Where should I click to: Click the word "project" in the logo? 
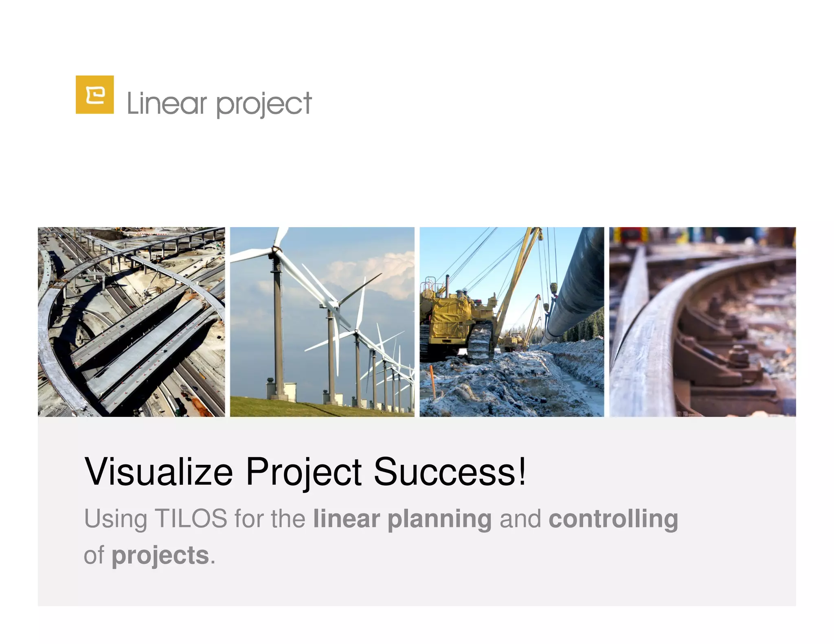click(264, 104)
